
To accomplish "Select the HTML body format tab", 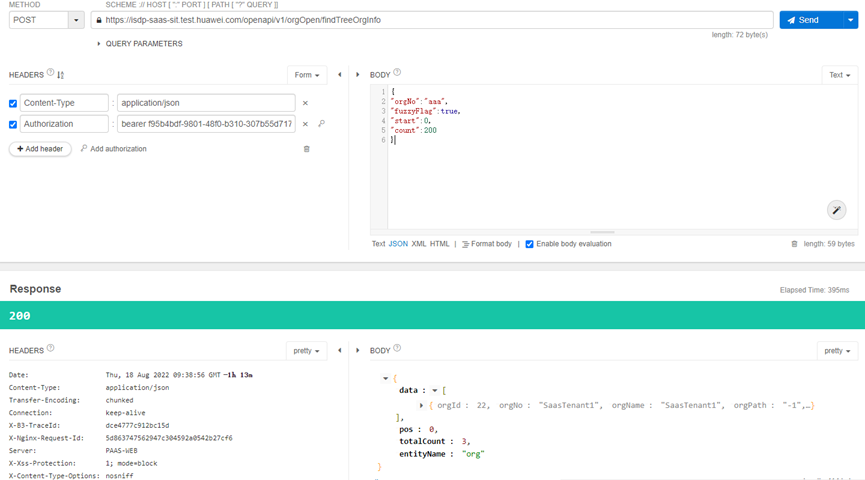I will pyautogui.click(x=440, y=244).
